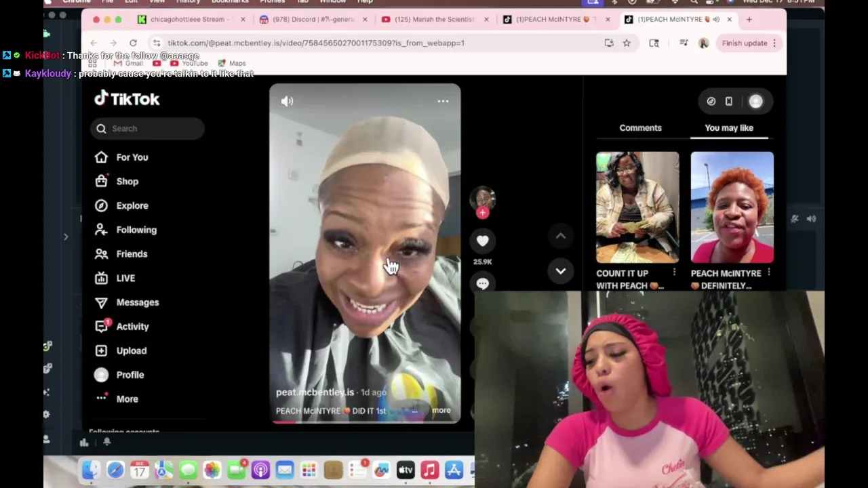Click the TikTok URL in the address bar
868x488 pixels.
pos(315,43)
